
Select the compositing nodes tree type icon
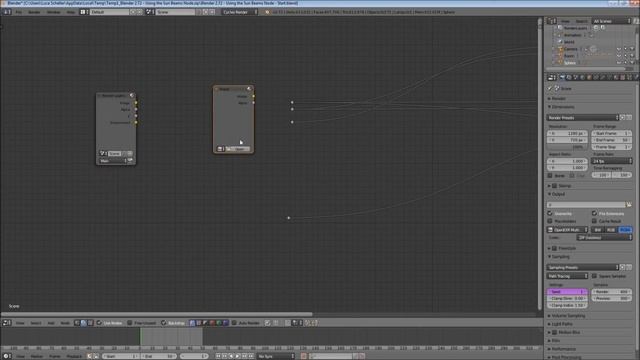click(x=83, y=323)
